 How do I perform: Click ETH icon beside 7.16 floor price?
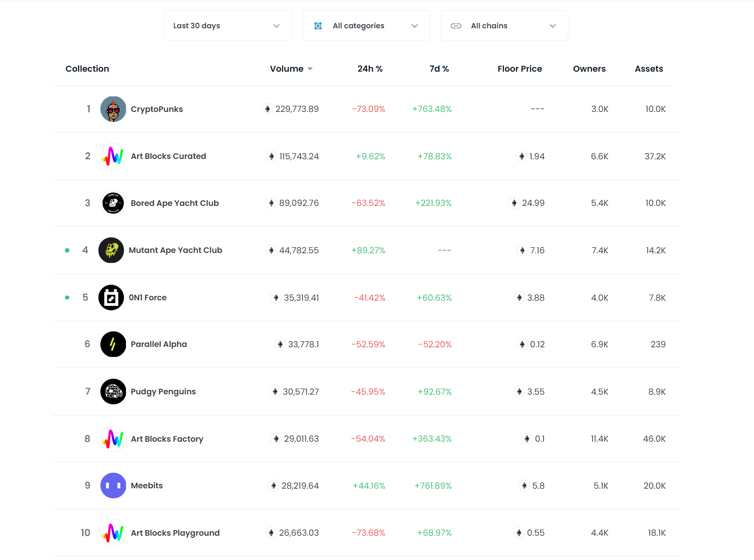tap(522, 250)
